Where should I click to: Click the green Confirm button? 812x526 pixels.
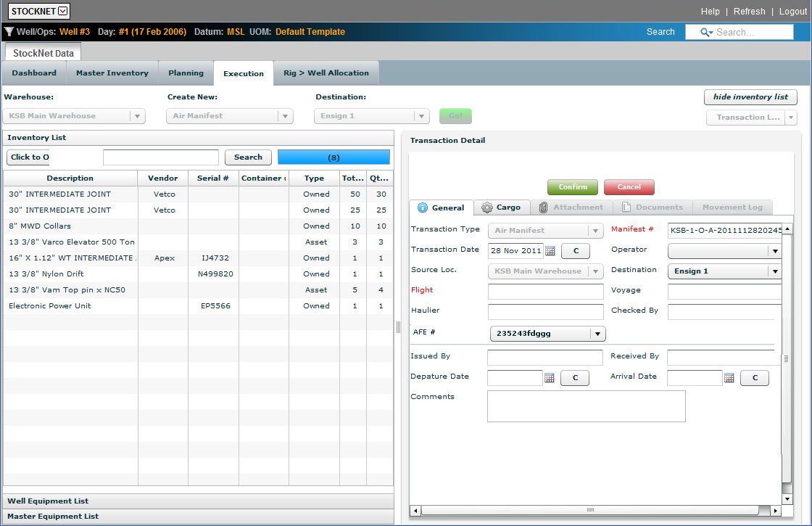coord(573,187)
